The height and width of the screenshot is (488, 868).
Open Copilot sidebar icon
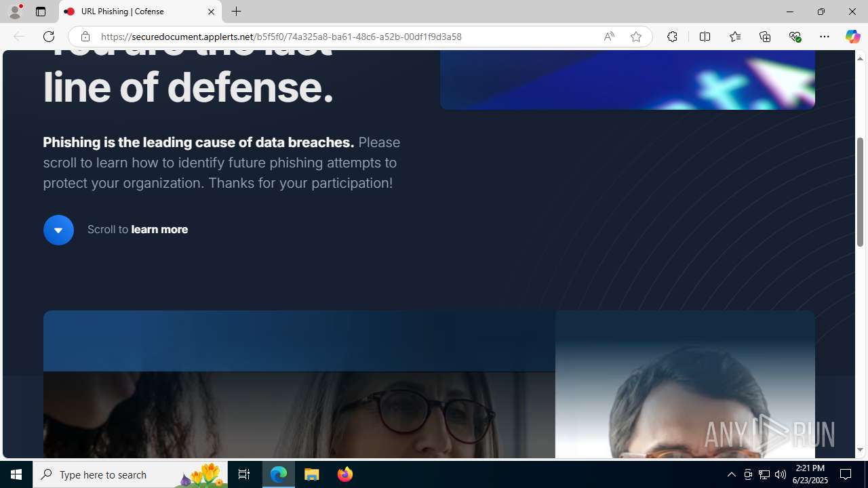(852, 37)
